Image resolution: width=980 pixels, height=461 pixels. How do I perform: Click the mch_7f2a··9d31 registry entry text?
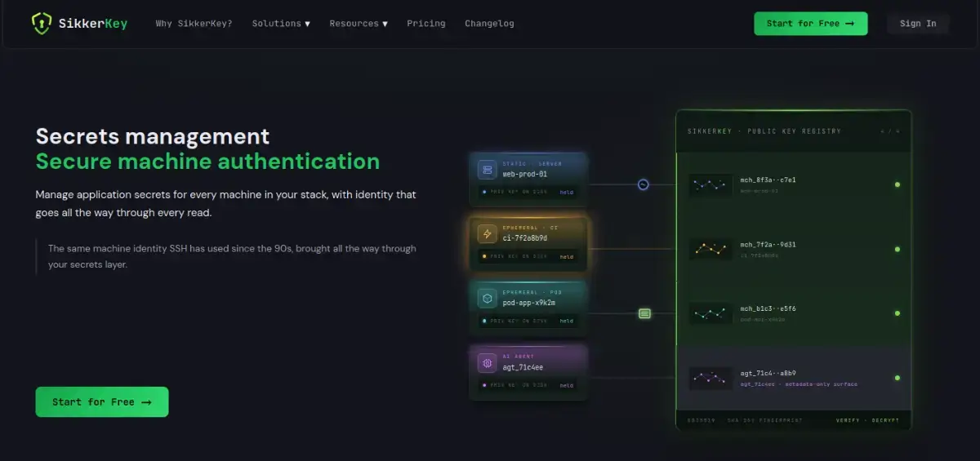pyautogui.click(x=768, y=244)
